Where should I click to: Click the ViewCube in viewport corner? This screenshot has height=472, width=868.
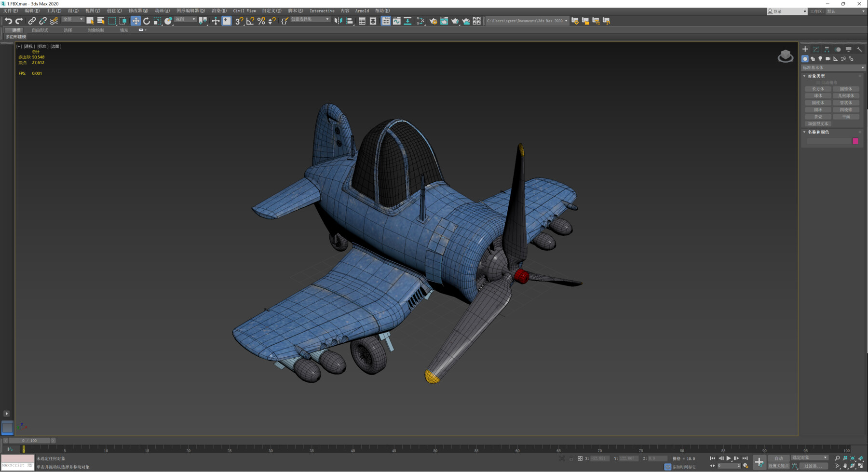tap(786, 56)
